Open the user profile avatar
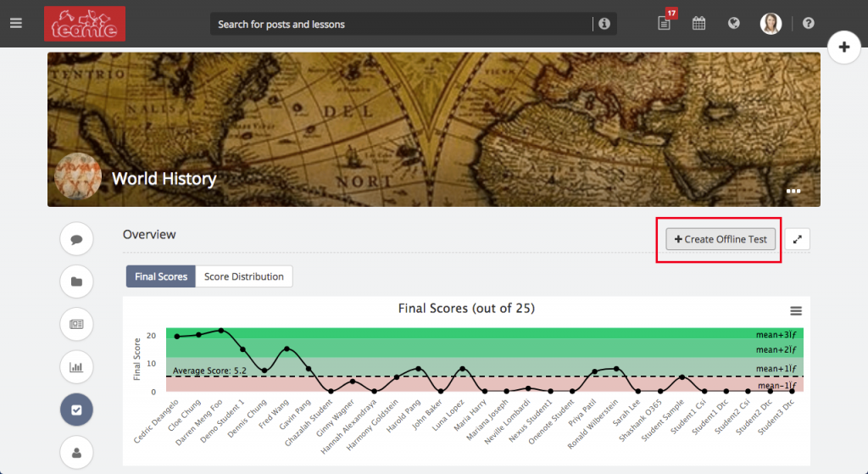868x474 pixels. 771,23
